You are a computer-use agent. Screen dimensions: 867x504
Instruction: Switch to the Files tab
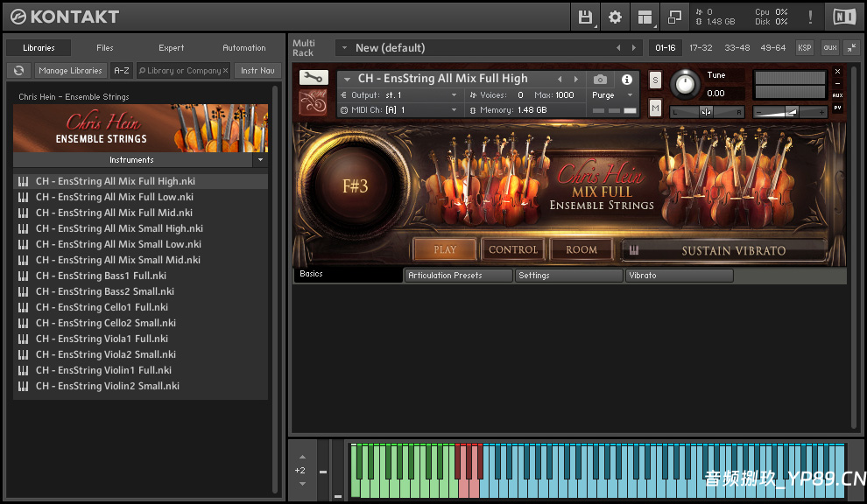[104, 47]
